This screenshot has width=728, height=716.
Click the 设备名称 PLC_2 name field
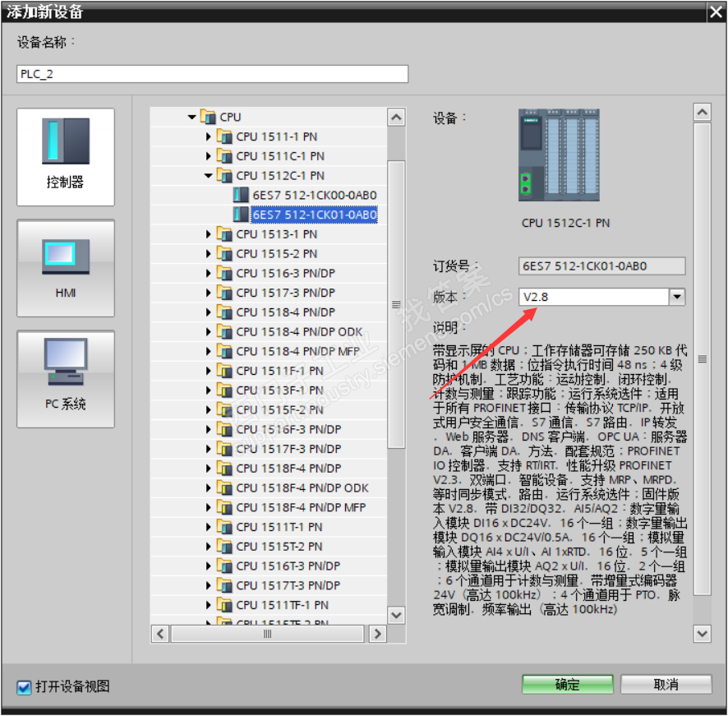(212, 74)
